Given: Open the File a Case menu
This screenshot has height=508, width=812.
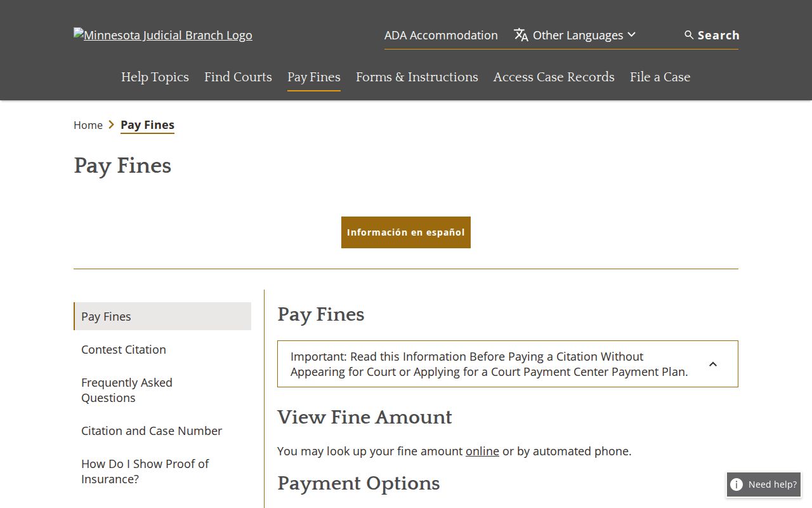Looking at the screenshot, I should [x=660, y=77].
